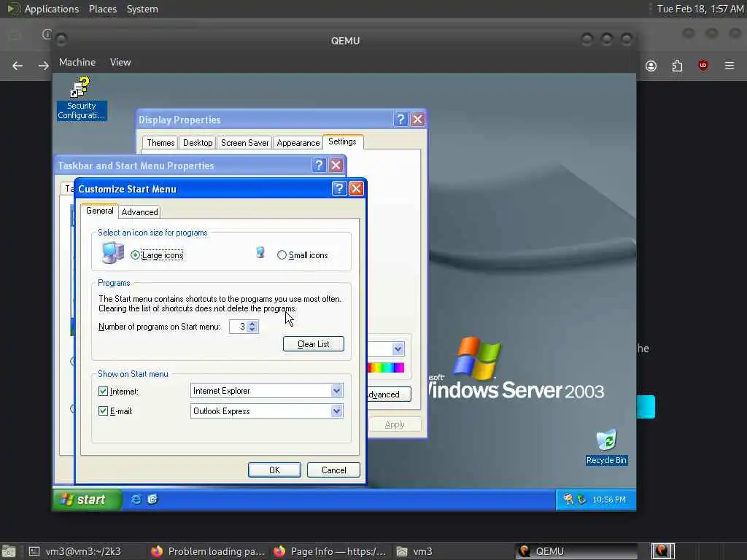Click Taskbar and Start Menu Properties help icon
Image resolution: width=747 pixels, height=560 pixels.
319,166
